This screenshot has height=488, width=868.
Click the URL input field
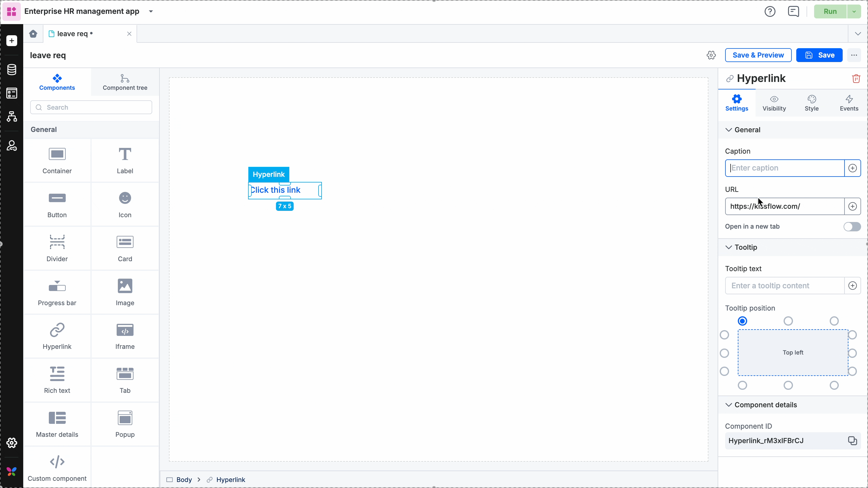[785, 206]
